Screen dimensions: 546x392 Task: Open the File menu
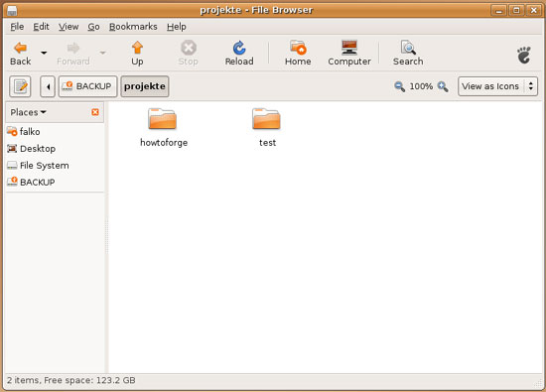tap(17, 27)
